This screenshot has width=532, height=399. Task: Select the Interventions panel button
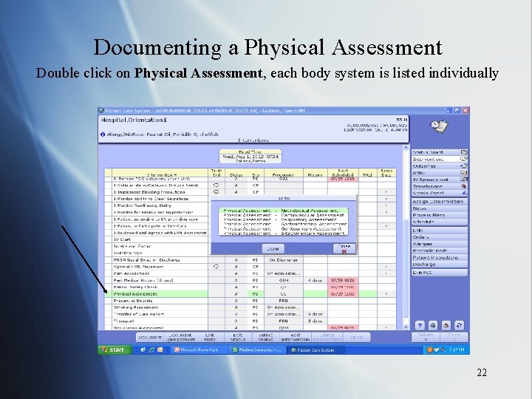(440, 159)
